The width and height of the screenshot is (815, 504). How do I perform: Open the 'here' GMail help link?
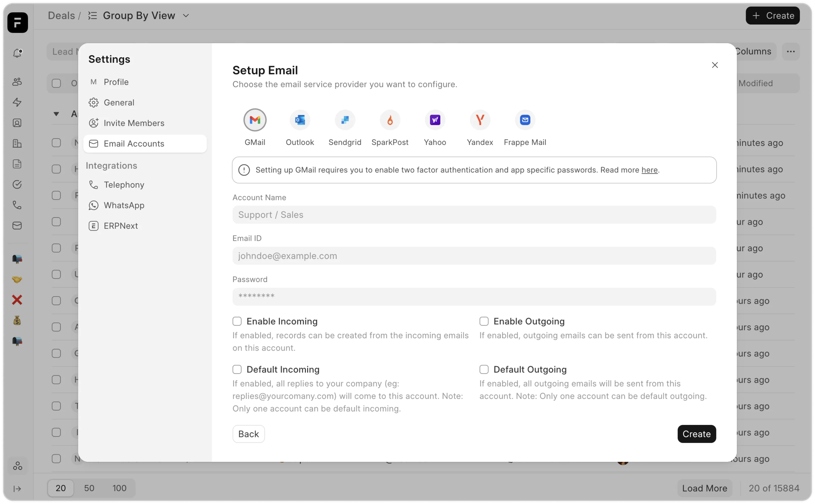click(x=649, y=170)
